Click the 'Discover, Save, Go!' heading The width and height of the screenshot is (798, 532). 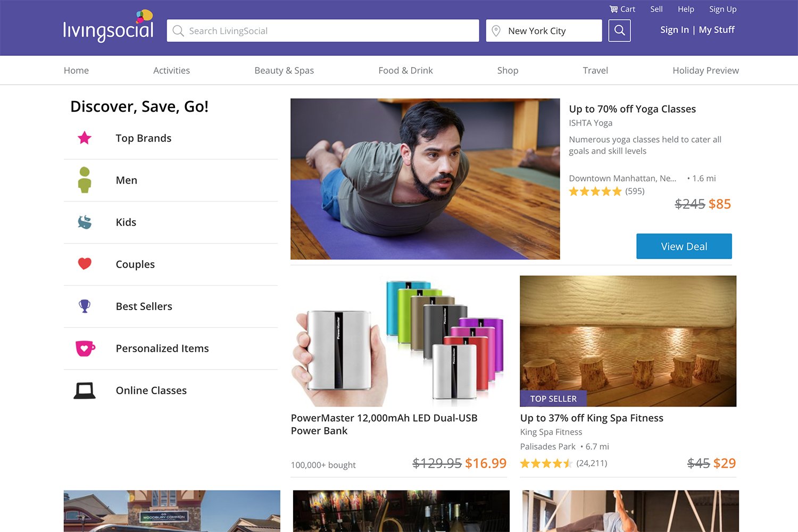139,107
